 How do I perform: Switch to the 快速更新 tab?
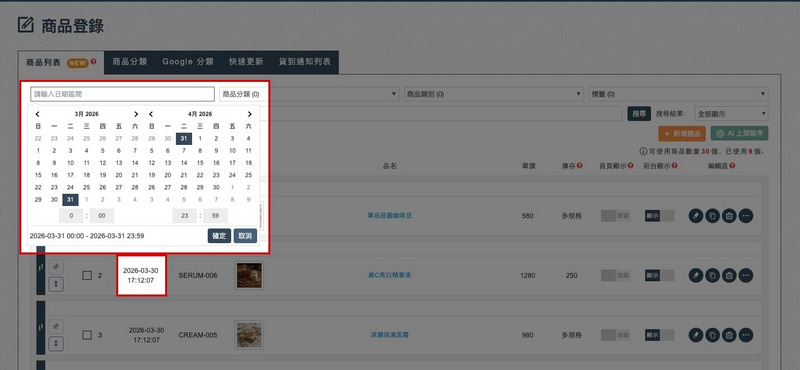246,62
